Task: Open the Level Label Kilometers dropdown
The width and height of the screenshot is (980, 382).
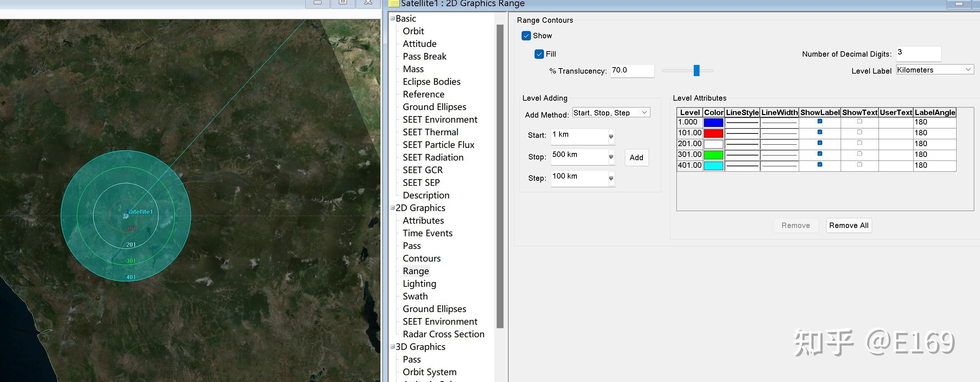Action: tap(935, 70)
